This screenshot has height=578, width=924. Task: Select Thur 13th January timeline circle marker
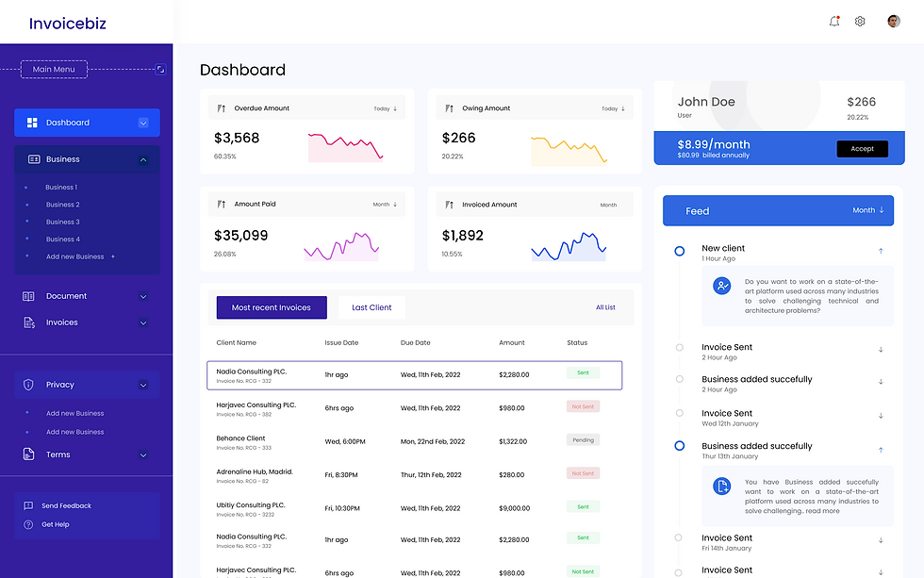(x=680, y=445)
